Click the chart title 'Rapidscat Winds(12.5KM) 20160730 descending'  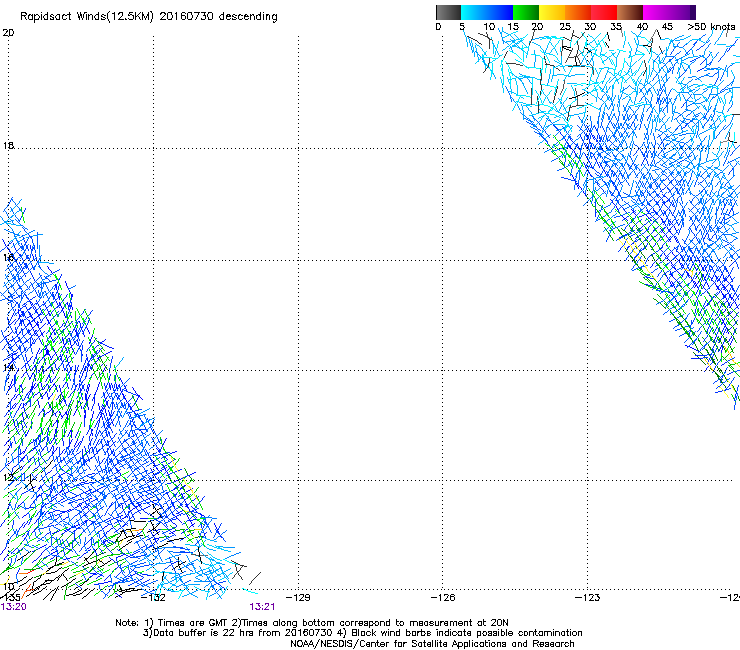coord(149,17)
